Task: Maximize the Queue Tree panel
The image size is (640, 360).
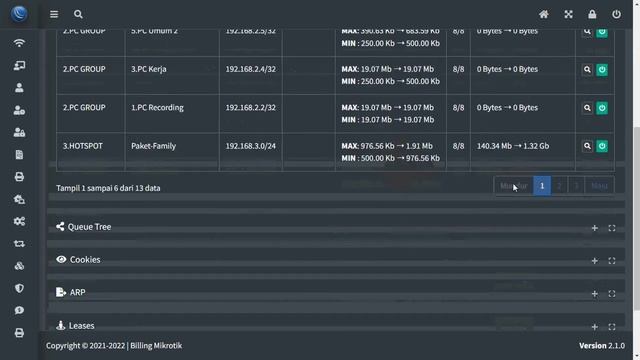Action: click(611, 228)
